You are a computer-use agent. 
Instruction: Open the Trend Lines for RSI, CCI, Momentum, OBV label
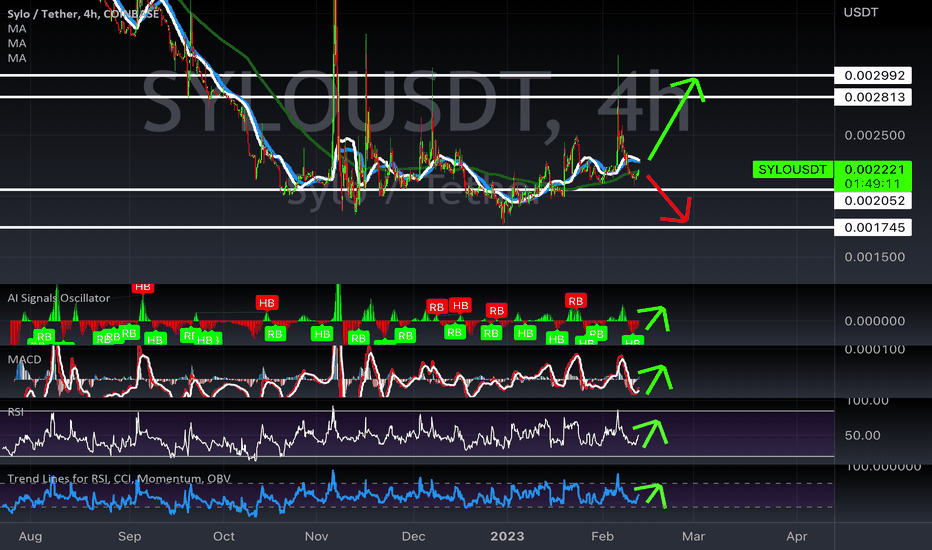pos(119,479)
